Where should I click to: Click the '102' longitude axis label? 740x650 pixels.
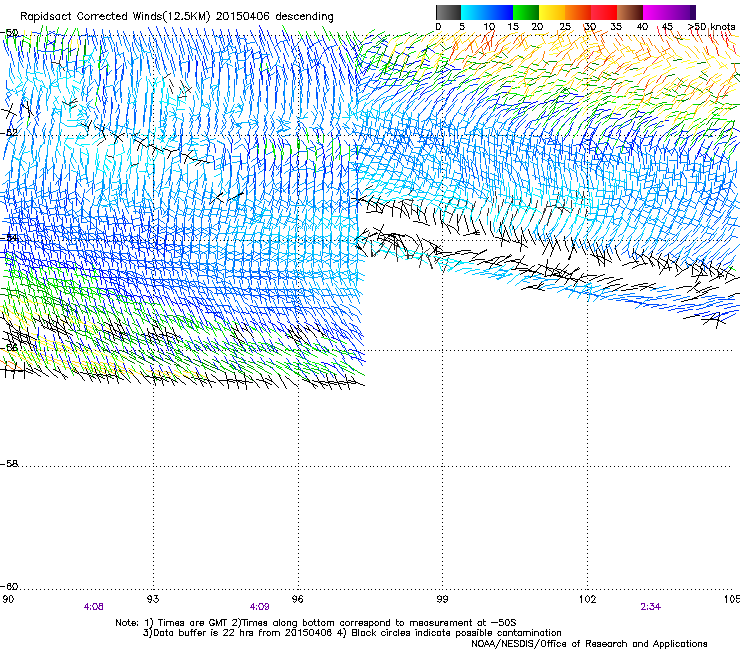click(587, 599)
